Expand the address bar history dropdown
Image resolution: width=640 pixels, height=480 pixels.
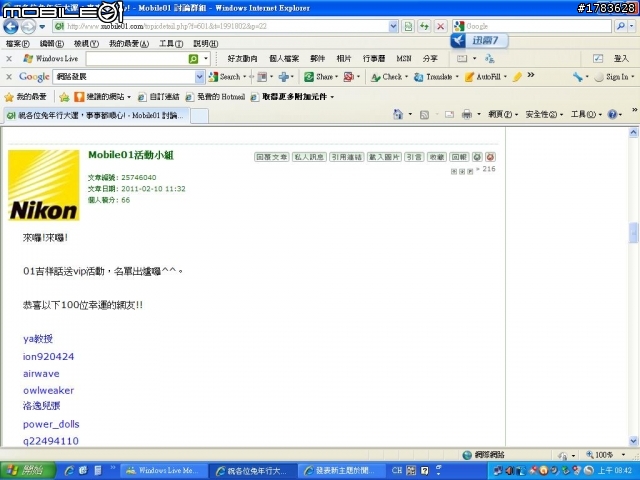click(393, 27)
